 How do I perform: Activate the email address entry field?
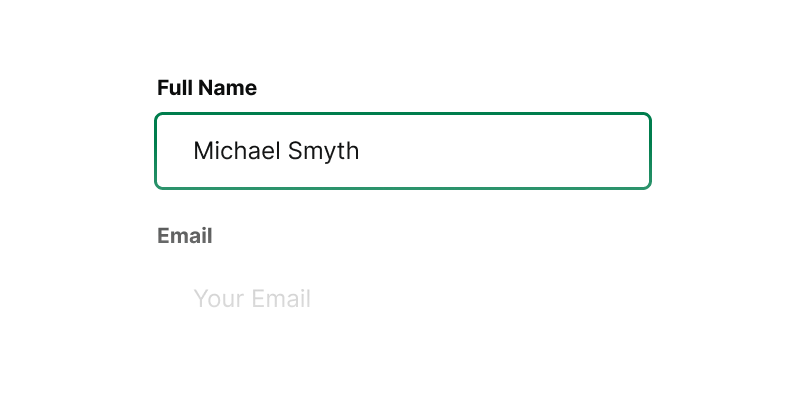(403, 299)
